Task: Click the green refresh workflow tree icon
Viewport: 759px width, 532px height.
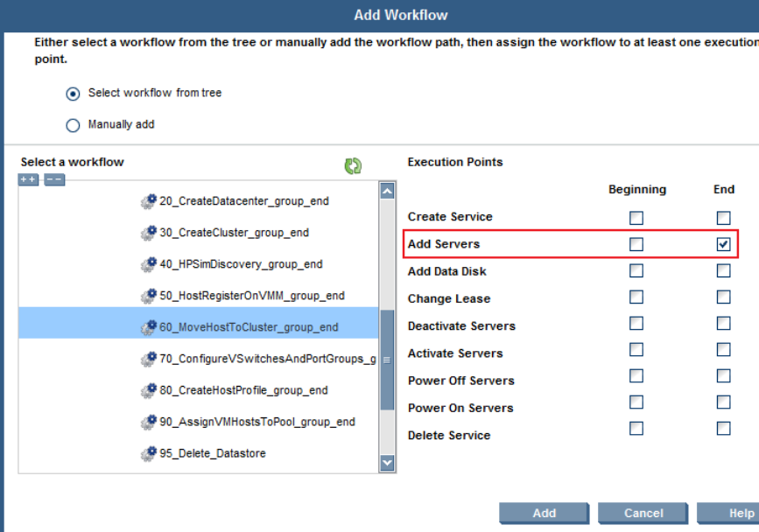Action: tap(353, 165)
